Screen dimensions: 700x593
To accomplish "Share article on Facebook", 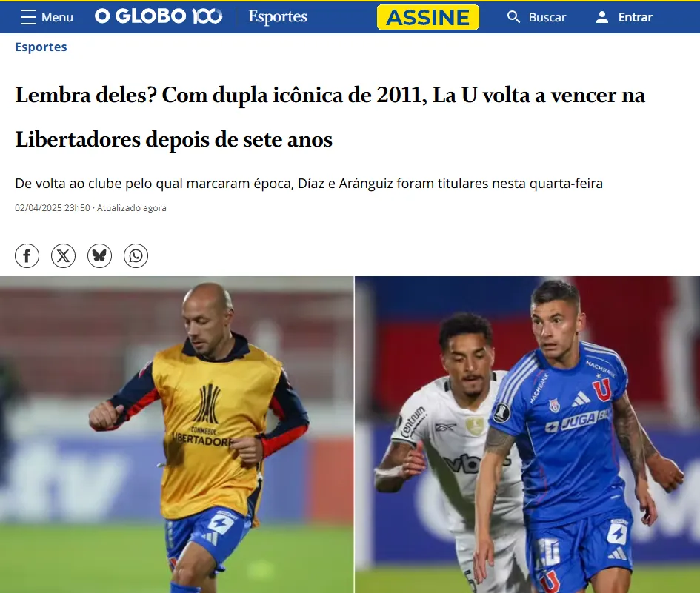I will pyautogui.click(x=27, y=255).
